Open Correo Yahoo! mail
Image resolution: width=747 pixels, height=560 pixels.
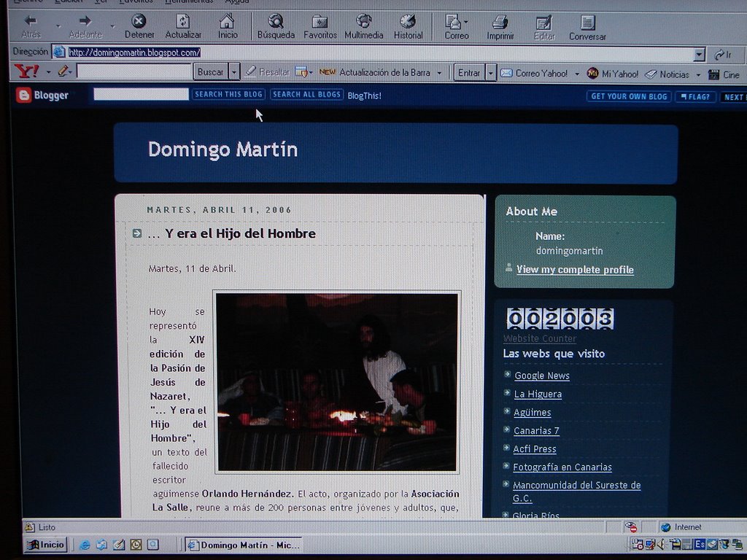click(x=534, y=74)
